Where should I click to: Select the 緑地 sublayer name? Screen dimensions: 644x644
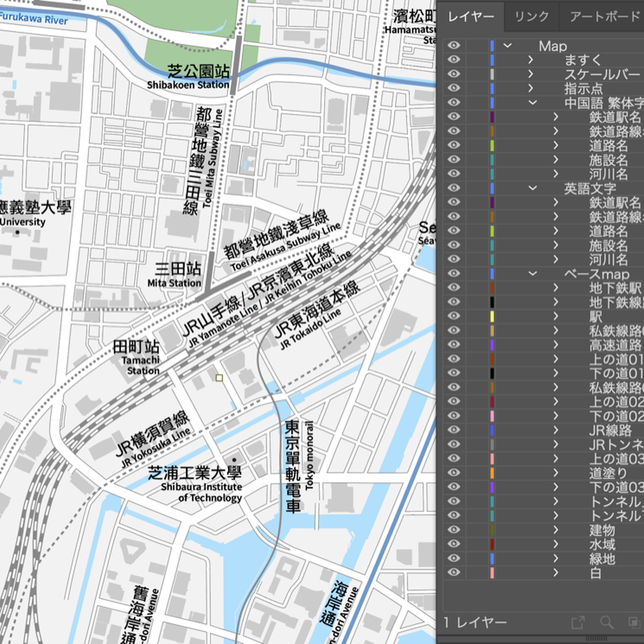coord(602,558)
